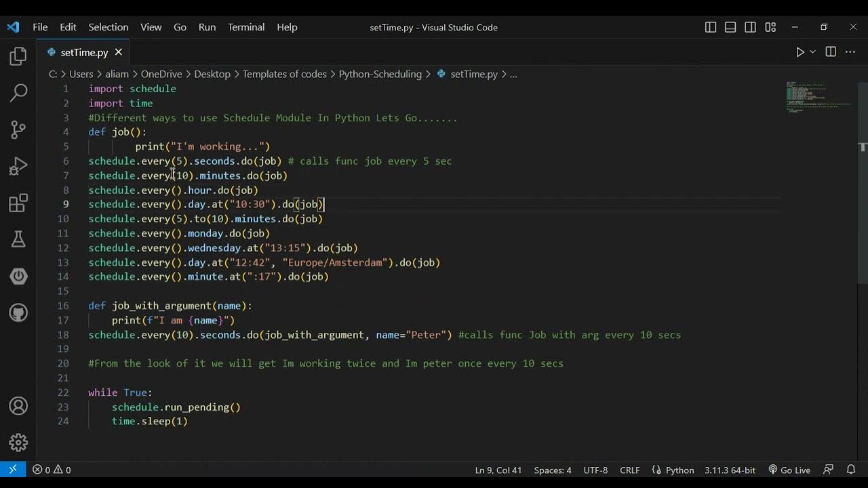This screenshot has width=868, height=488.
Task: Change the 3.11.3 64-bit interpreter
Action: (x=730, y=470)
